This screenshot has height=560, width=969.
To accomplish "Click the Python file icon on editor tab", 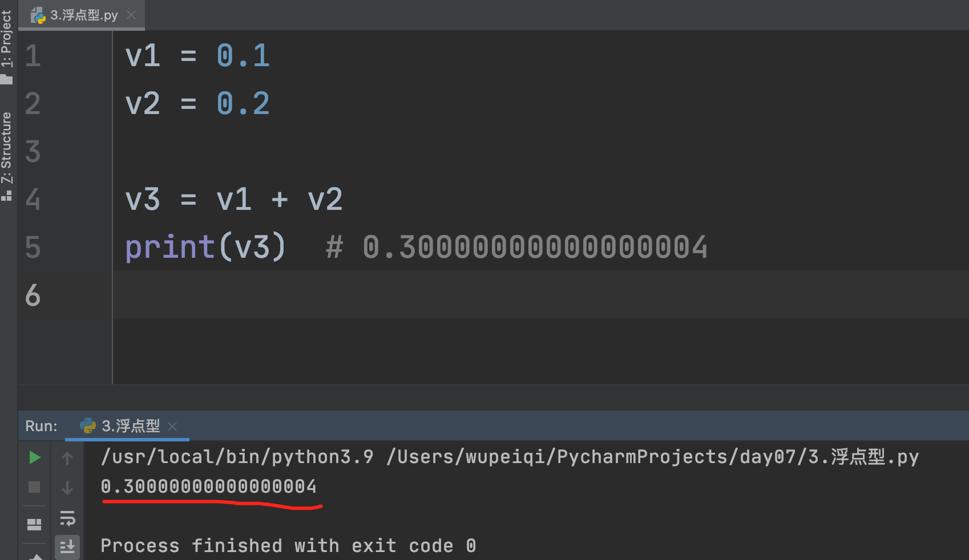I will (38, 15).
